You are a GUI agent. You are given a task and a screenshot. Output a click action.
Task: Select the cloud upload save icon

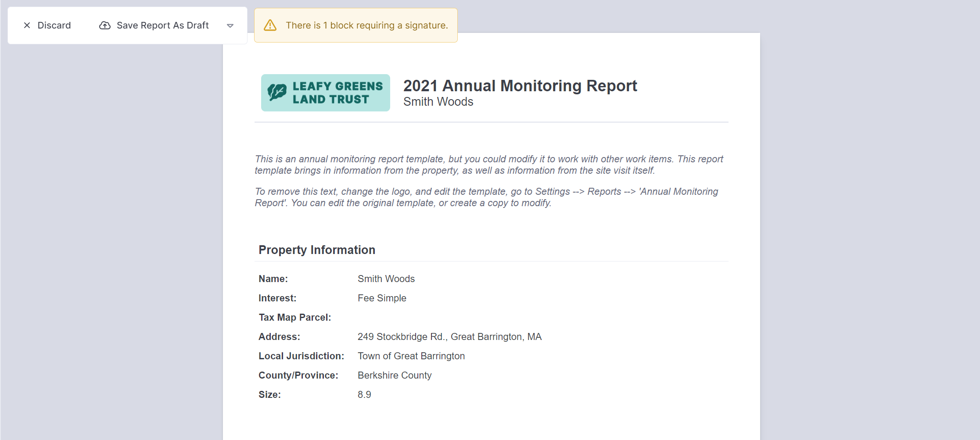point(104,25)
